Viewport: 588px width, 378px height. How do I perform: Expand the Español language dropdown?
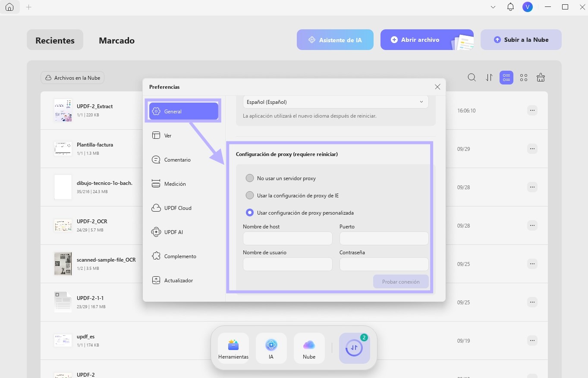[336, 102]
